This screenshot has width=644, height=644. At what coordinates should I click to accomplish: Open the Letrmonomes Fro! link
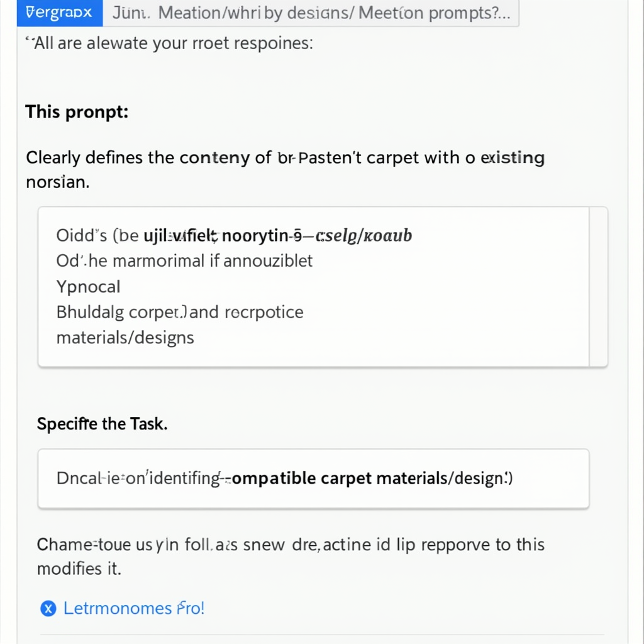point(134,608)
